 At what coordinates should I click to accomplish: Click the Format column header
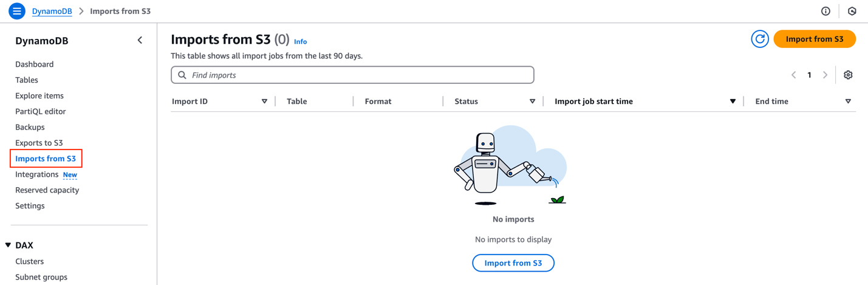[x=378, y=101]
